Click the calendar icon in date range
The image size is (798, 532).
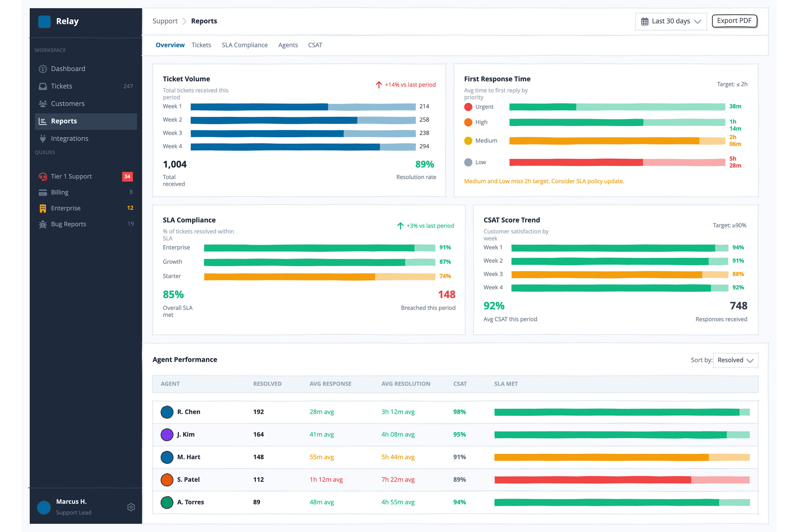(x=644, y=21)
